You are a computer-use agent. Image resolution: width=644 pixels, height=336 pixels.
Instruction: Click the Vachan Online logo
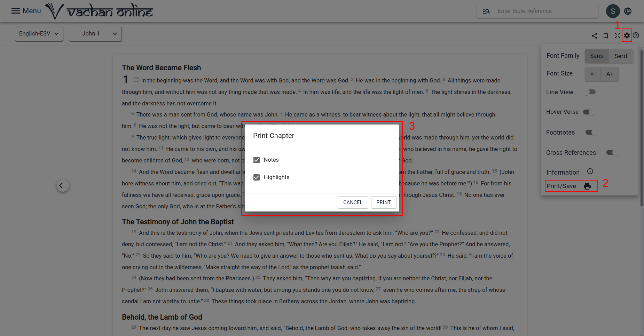(x=99, y=11)
